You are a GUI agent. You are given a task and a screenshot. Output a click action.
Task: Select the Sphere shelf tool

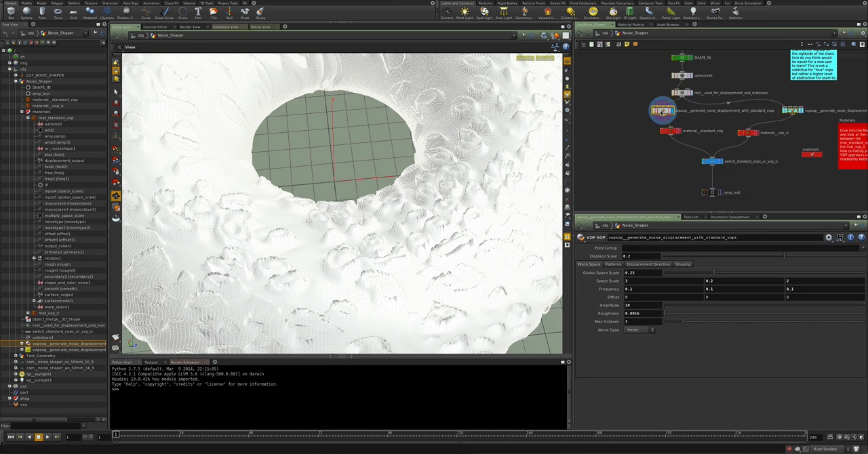coord(26,13)
